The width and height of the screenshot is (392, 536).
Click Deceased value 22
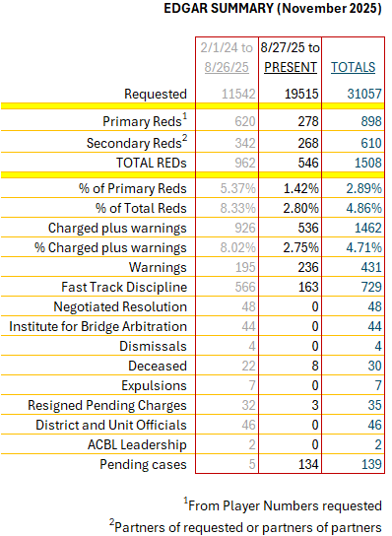pyautogui.click(x=248, y=366)
